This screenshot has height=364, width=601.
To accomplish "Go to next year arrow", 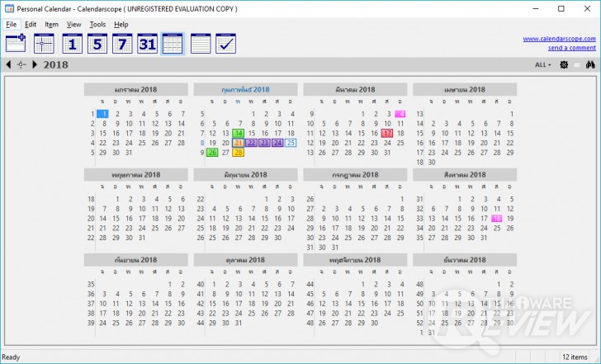I will coord(35,64).
